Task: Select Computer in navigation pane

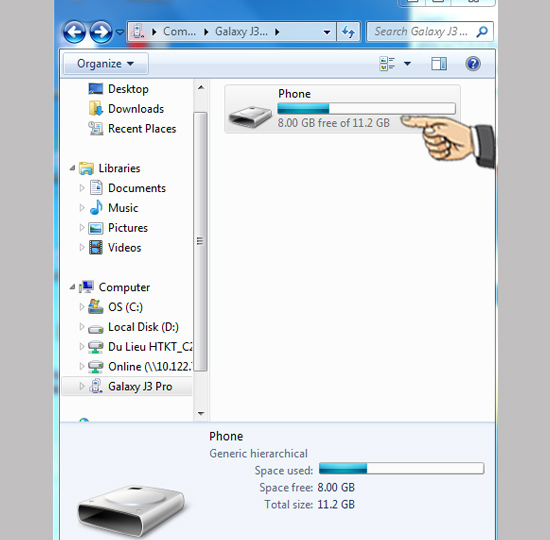Action: pos(124,287)
